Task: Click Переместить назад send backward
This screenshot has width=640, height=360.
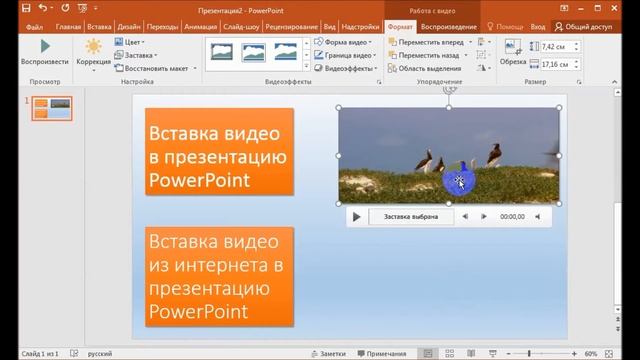Action: pyautogui.click(x=424, y=55)
